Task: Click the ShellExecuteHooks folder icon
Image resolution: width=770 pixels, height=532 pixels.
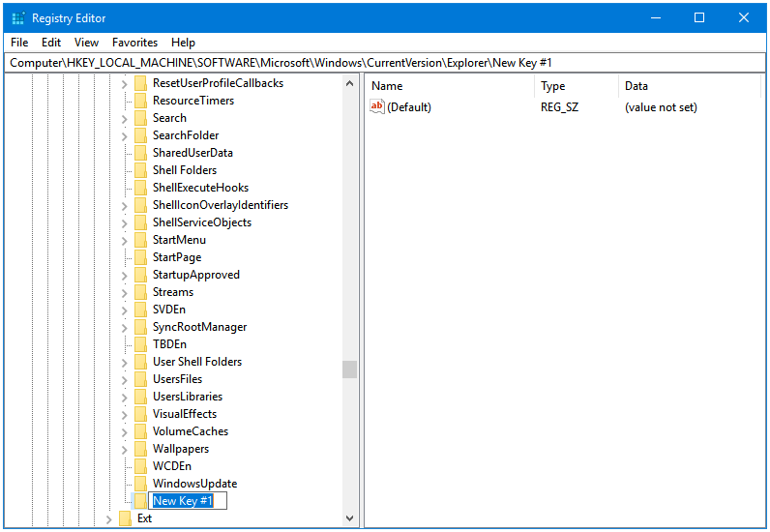Action: [140, 188]
